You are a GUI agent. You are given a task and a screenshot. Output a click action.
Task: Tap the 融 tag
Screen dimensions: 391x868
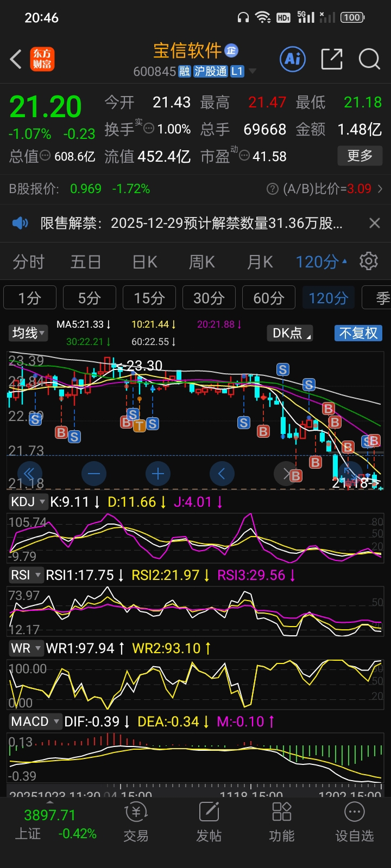(x=185, y=72)
